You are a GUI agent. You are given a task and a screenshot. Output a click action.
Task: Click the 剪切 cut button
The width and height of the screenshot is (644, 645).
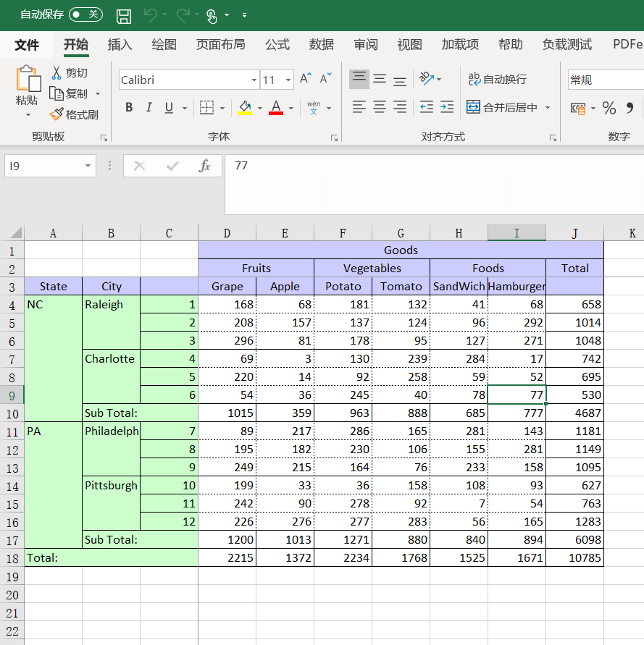(x=69, y=73)
